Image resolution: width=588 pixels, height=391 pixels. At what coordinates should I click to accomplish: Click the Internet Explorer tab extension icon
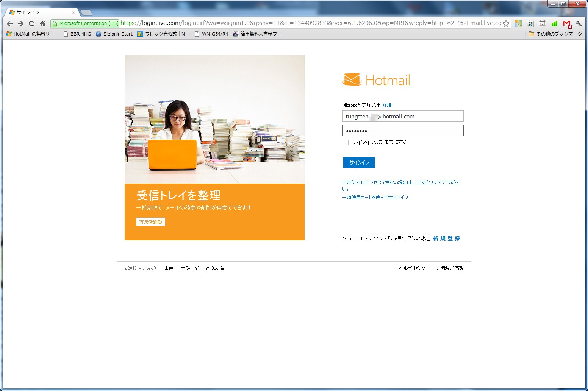(530, 23)
